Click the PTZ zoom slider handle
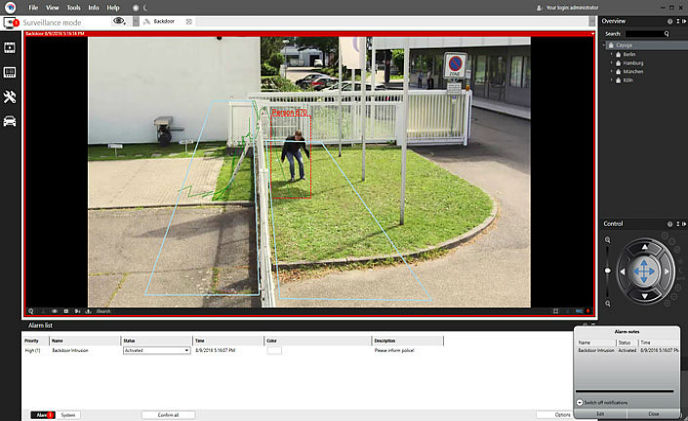The image size is (688, 421). click(608, 271)
